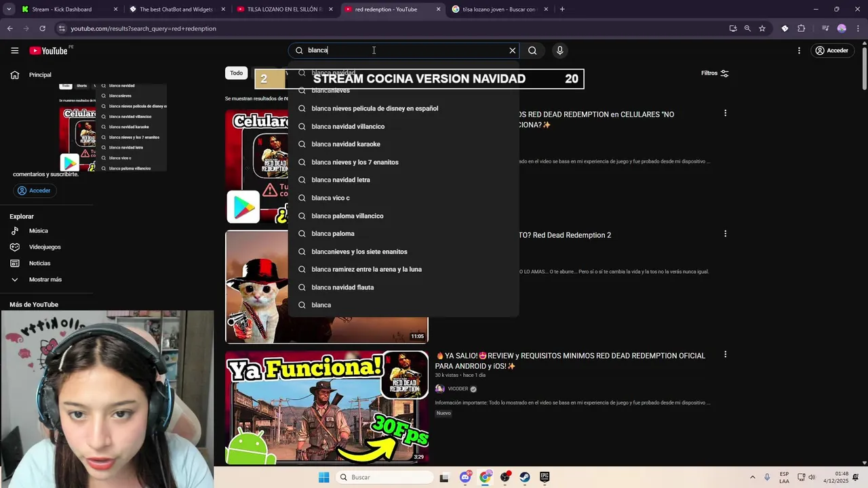Open the Windows Start menu
Screen dimensions: 868x488
[x=324, y=477]
